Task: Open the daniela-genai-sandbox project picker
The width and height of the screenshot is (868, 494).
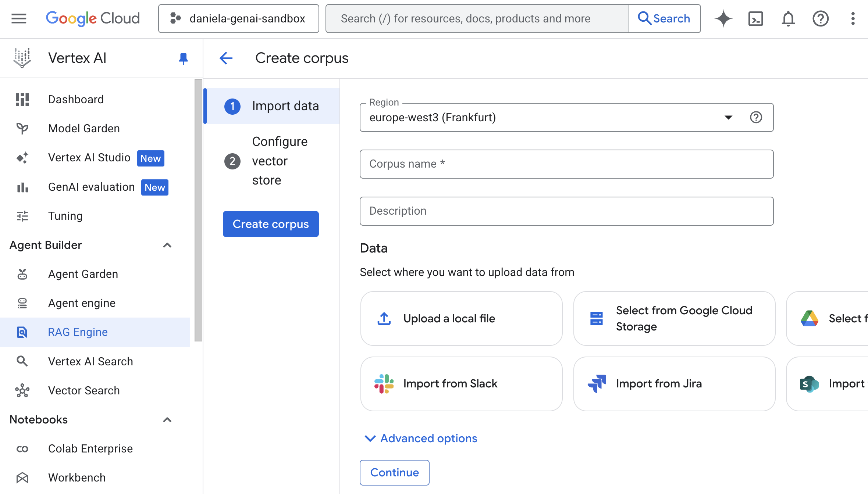Action: click(239, 19)
